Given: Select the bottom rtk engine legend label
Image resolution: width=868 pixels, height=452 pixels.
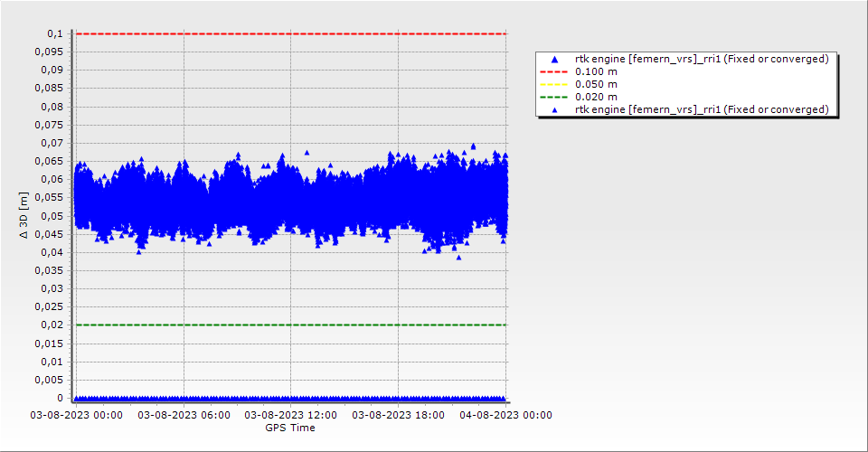Looking at the screenshot, I should click(702, 109).
